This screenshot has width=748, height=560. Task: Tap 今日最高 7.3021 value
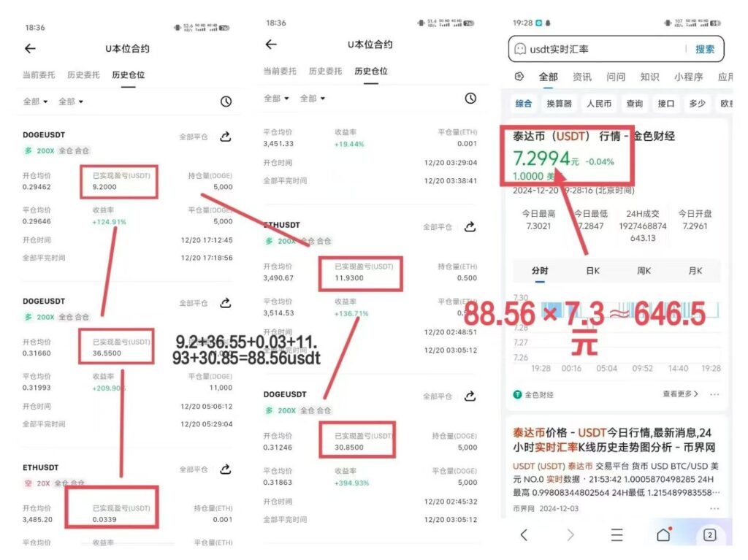tap(538, 226)
